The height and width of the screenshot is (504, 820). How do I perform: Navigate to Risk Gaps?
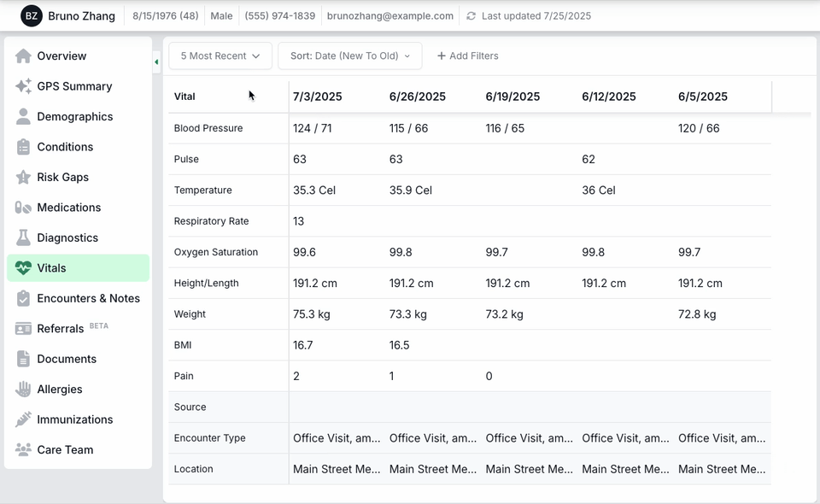point(78,177)
